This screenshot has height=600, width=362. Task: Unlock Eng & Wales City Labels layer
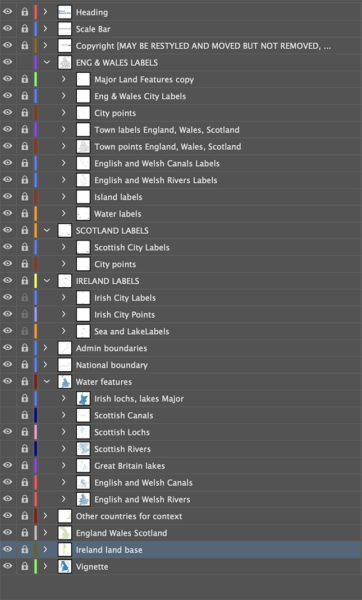click(24, 96)
